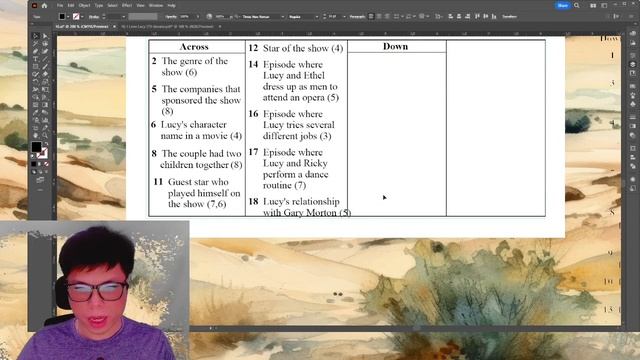The height and width of the screenshot is (360, 640).
Task: Click Edit Toolbar three dots button
Action: coord(40,190)
